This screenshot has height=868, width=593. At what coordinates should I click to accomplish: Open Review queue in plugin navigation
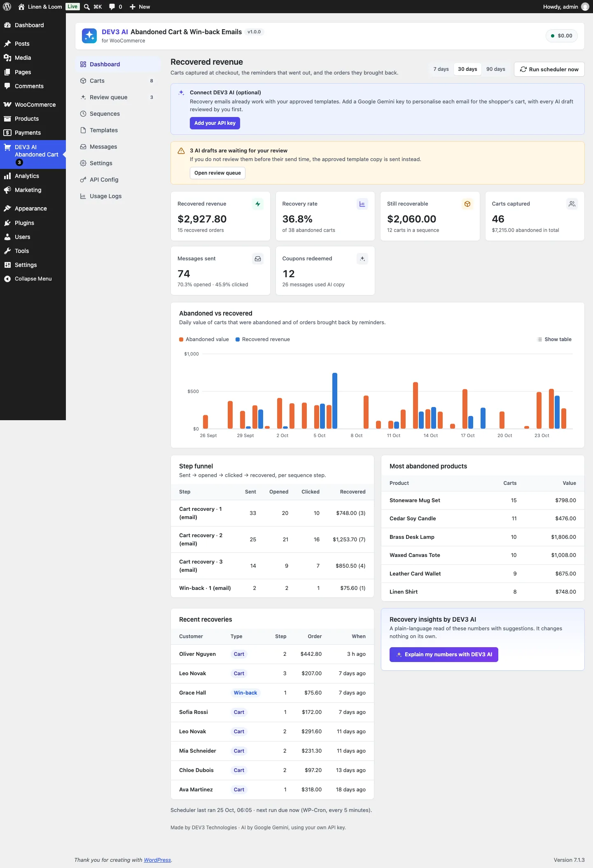click(117, 97)
